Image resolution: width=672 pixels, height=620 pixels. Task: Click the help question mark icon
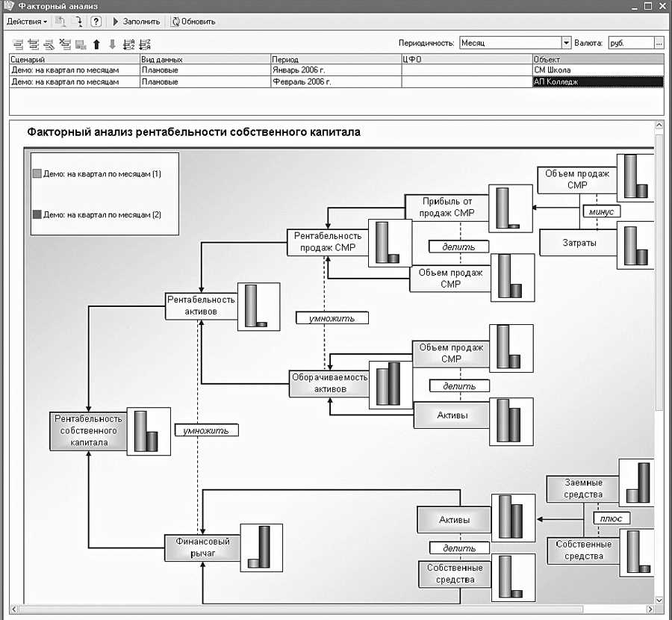[x=96, y=22]
